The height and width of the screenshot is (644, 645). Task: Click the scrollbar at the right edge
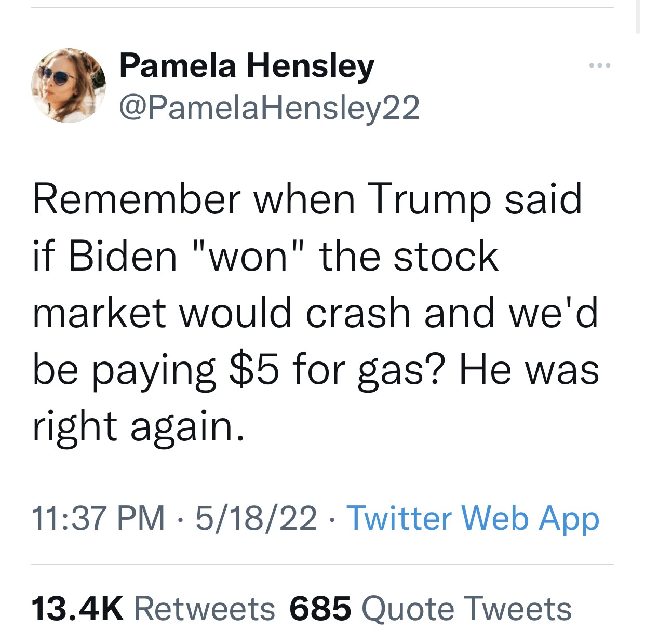pos(638,17)
